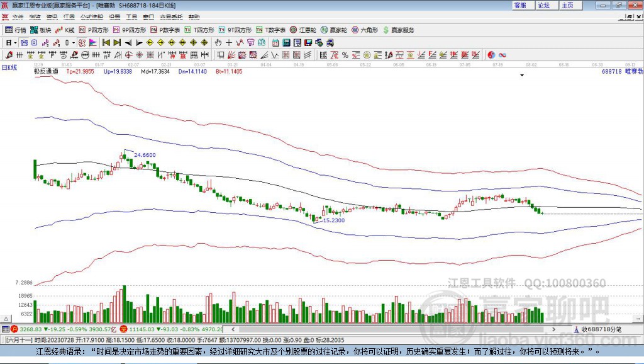Viewport: 644px width, 364px height.
Task: Click the small black dropdown triangle above chart
Action: point(521,76)
